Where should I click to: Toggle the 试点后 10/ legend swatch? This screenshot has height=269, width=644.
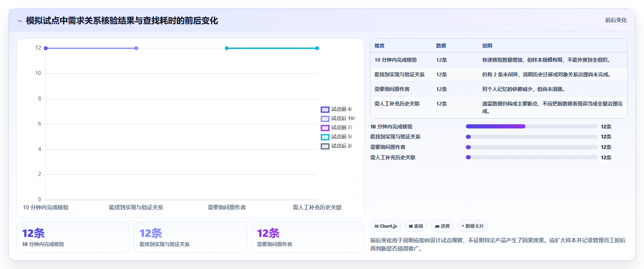(325, 118)
